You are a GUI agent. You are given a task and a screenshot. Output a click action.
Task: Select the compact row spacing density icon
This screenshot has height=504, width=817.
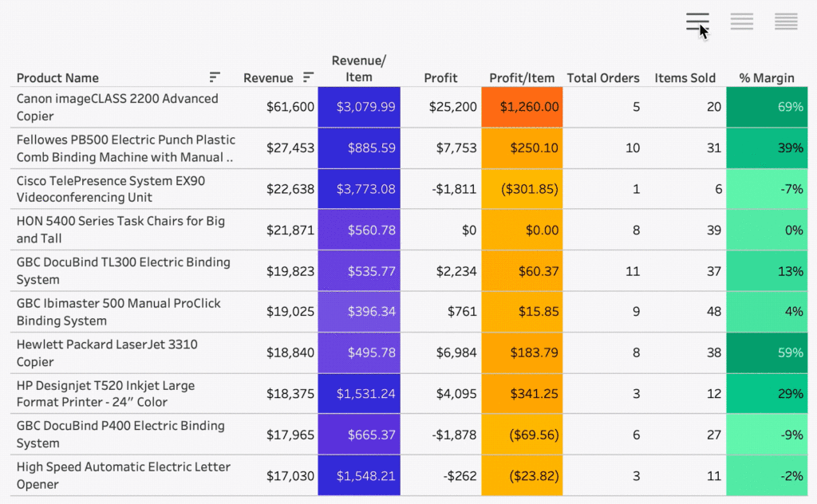click(786, 22)
